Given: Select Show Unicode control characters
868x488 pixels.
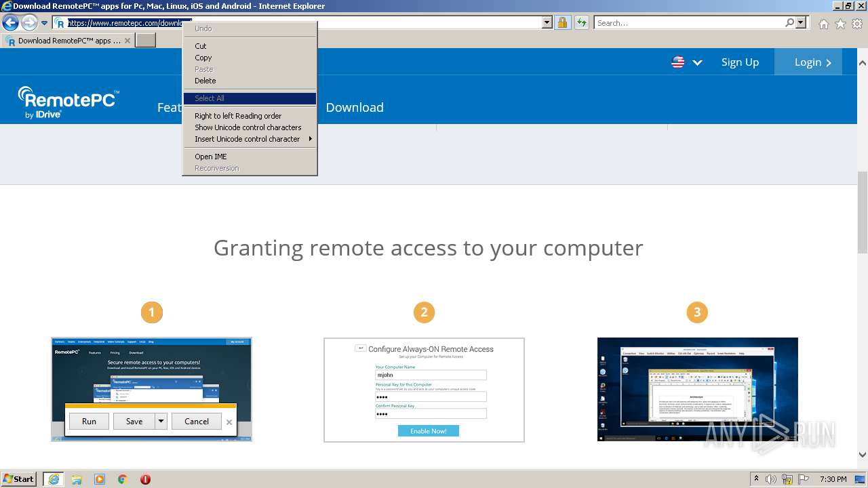Looking at the screenshot, I should click(250, 127).
